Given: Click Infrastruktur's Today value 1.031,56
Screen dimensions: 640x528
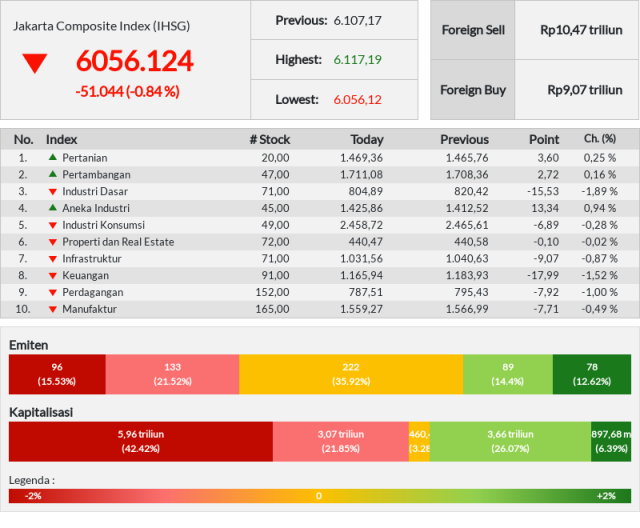Looking at the screenshot, I should [x=362, y=259].
